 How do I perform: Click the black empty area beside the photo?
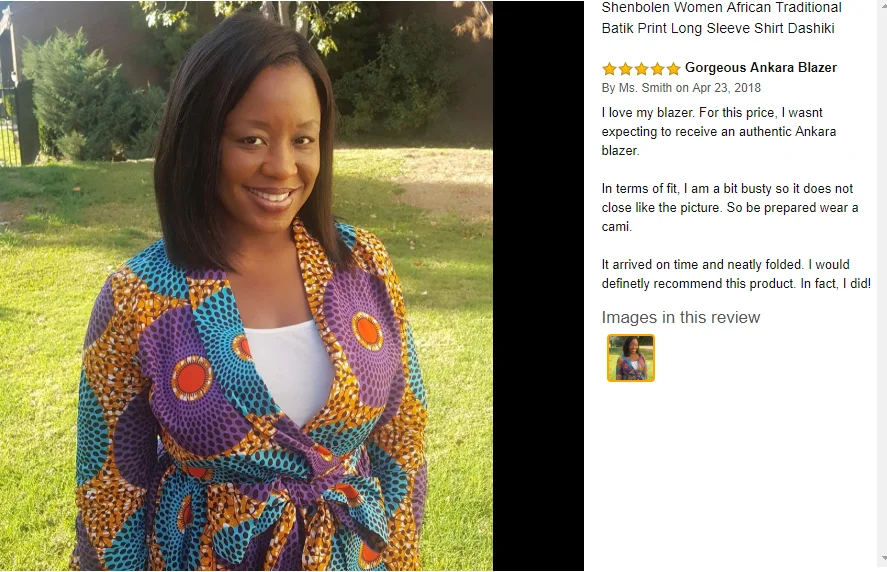538,286
